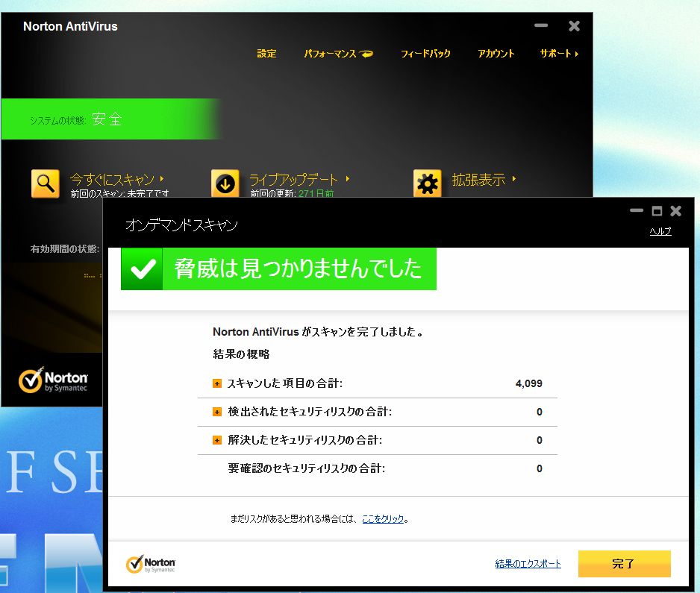
Task: Click the LiveUpdate download arrow icon
Action: (225, 183)
